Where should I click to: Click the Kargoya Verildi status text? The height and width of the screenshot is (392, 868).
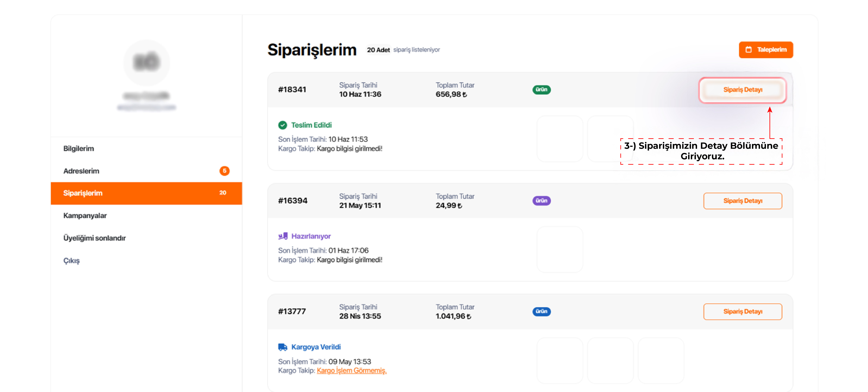tap(316, 347)
